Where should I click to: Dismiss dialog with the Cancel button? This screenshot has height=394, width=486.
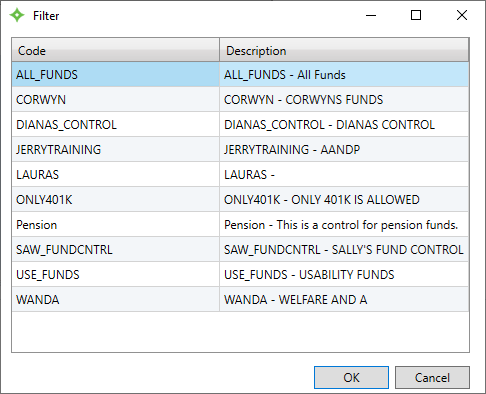tap(432, 377)
